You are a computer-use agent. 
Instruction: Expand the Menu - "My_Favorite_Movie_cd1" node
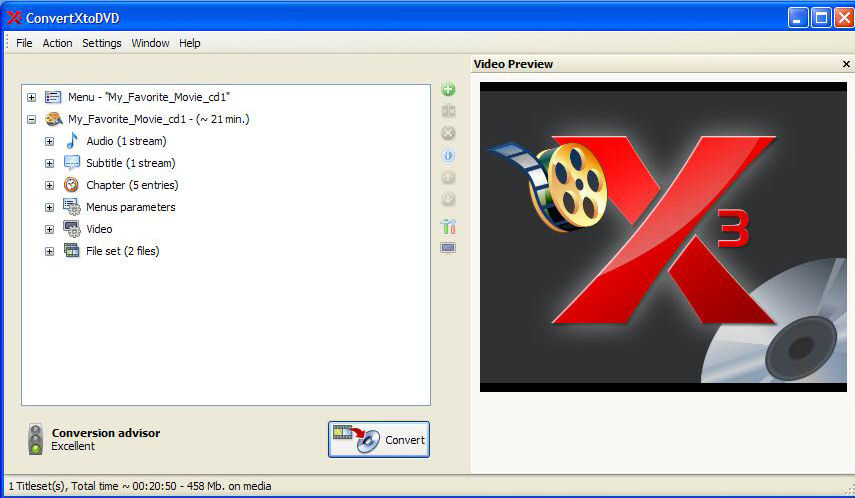[x=32, y=98]
